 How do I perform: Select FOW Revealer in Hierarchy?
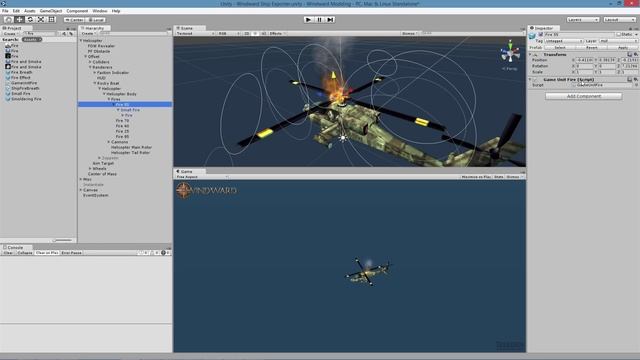pyautogui.click(x=101, y=46)
